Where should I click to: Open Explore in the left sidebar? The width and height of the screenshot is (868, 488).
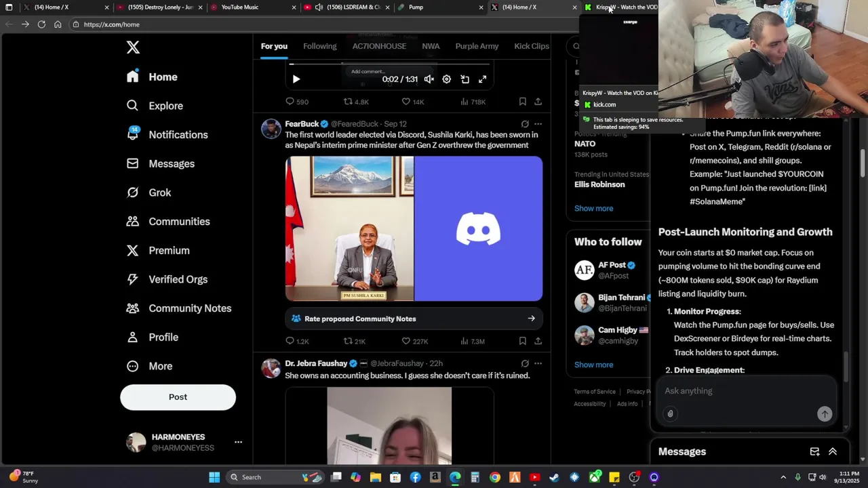point(155,106)
